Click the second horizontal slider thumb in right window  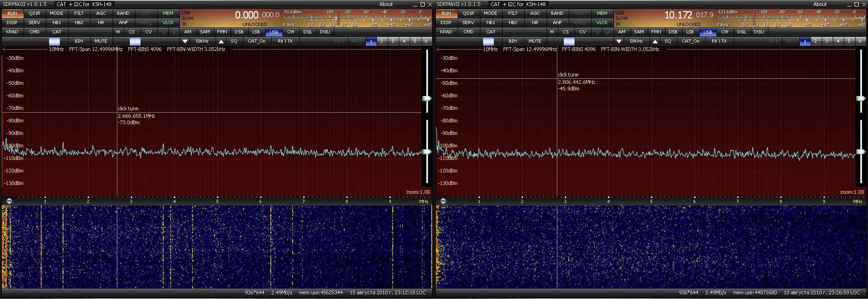point(569,41)
